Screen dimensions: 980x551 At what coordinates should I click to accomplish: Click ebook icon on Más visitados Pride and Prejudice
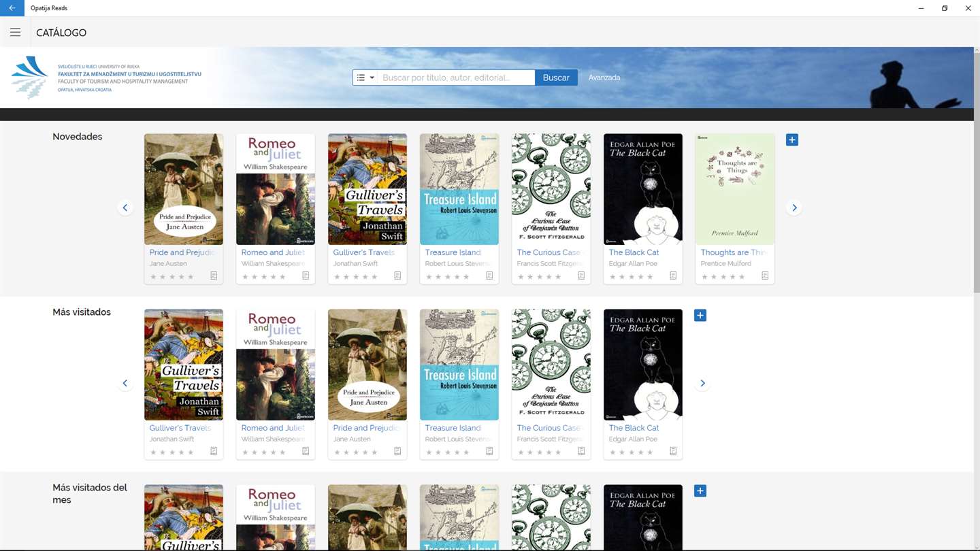[x=397, y=451]
